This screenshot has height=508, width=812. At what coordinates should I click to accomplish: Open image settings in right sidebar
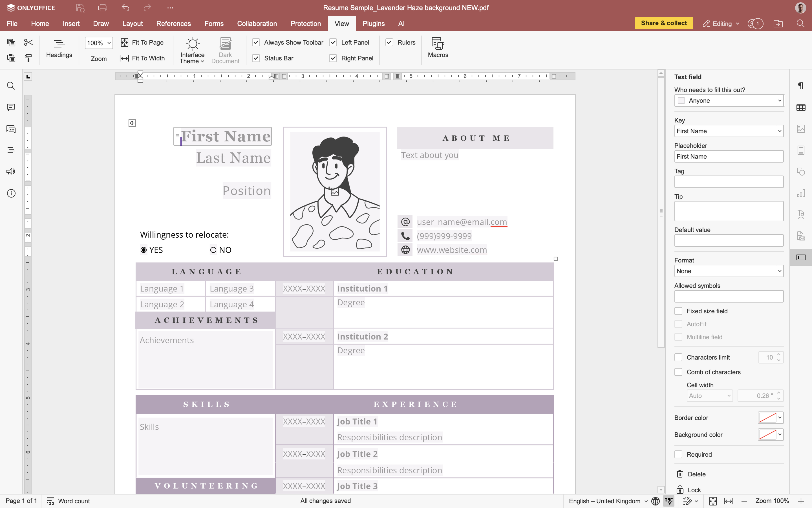[801, 129]
